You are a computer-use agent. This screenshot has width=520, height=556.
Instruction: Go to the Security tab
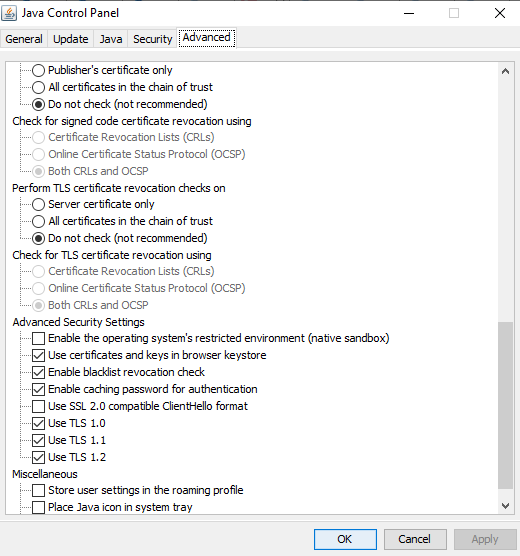[153, 39]
